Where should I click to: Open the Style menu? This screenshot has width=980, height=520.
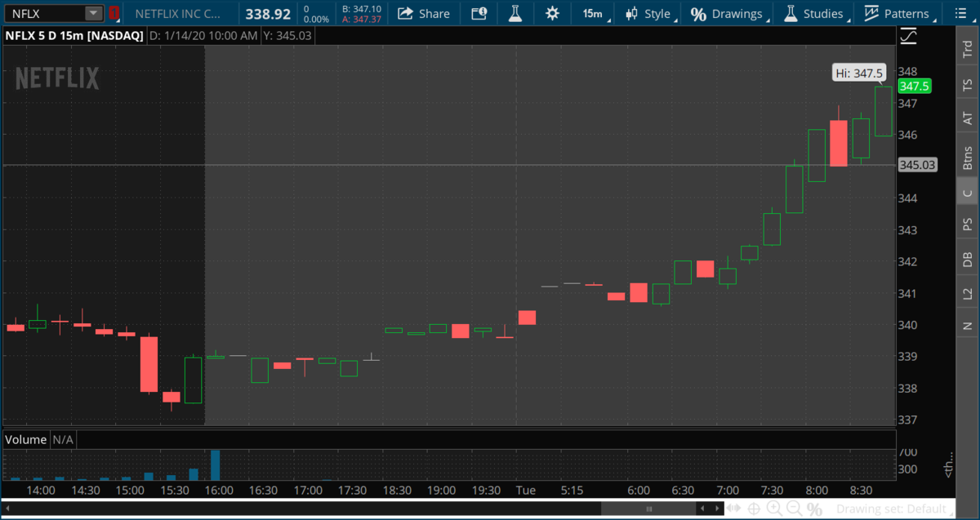[648, 13]
